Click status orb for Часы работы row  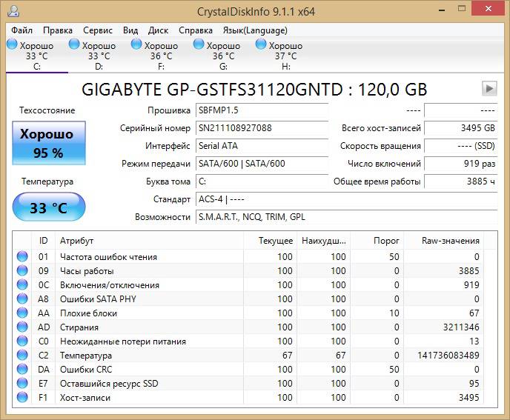point(22,271)
